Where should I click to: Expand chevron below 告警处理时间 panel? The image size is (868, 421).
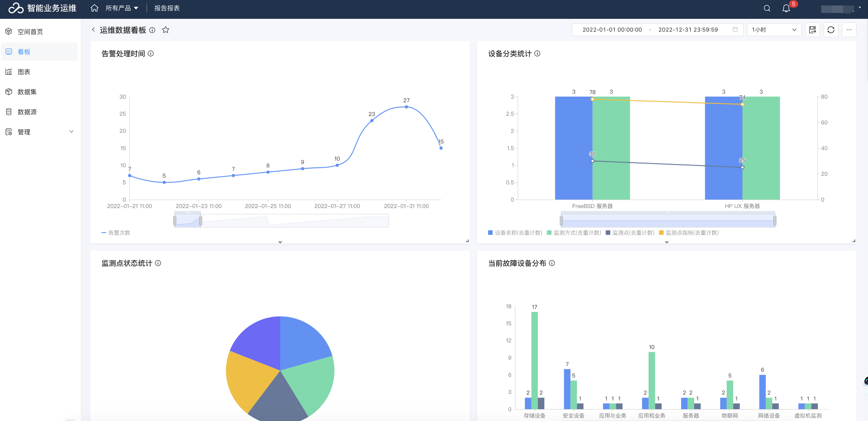point(280,242)
